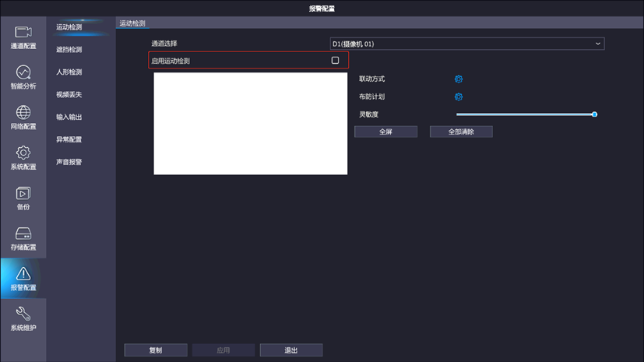The height and width of the screenshot is (362, 644).
Task: Click the 全部清除 clear all button
Action: tap(461, 132)
